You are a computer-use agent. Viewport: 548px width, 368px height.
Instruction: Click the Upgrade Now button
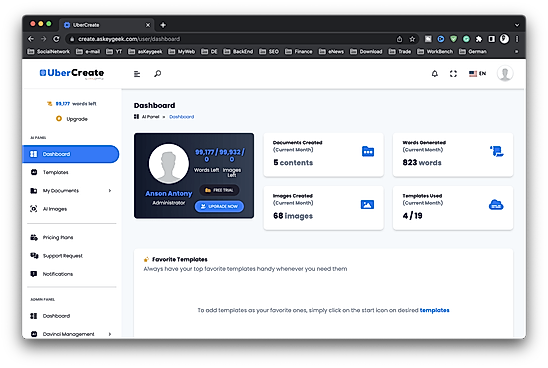(219, 207)
